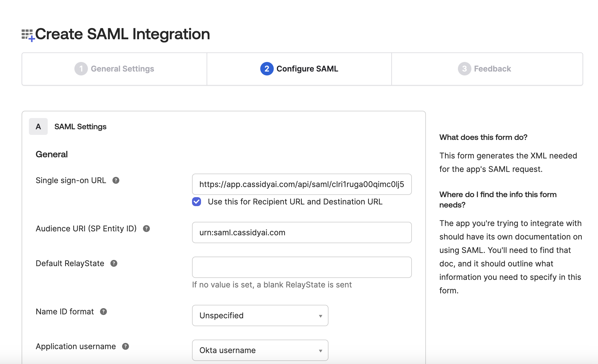
Task: Switch to the General Settings step
Action: pos(123,69)
